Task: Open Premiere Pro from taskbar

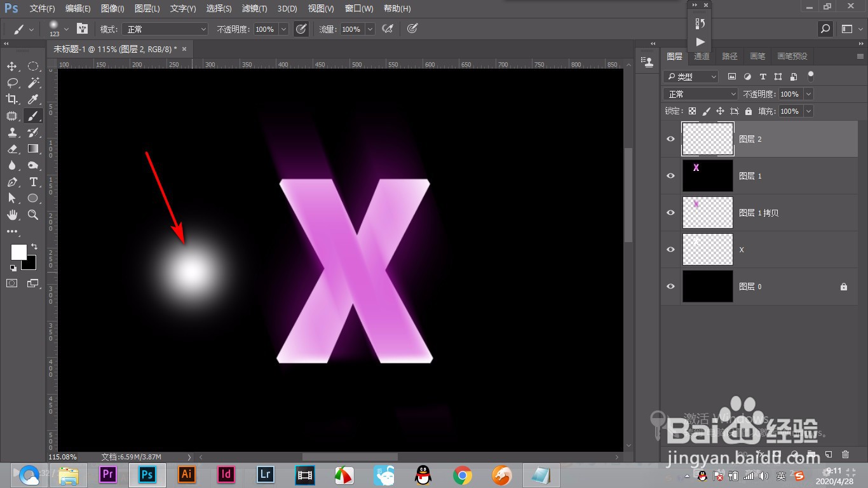Action: pyautogui.click(x=108, y=474)
